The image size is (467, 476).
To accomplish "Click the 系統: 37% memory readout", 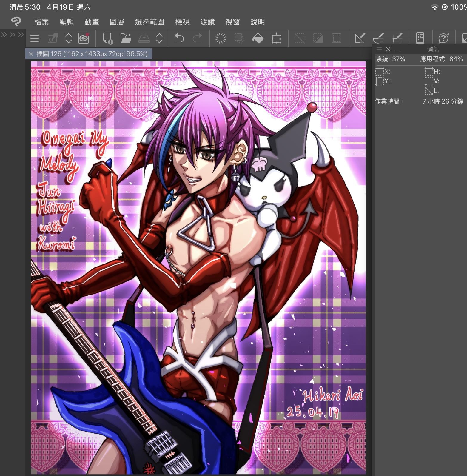I will point(390,59).
